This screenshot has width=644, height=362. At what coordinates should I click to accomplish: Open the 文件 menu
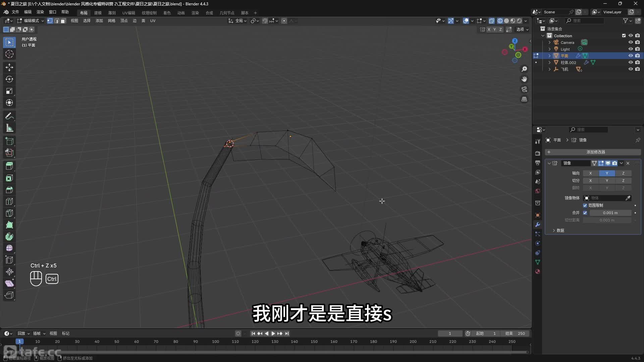(15, 12)
